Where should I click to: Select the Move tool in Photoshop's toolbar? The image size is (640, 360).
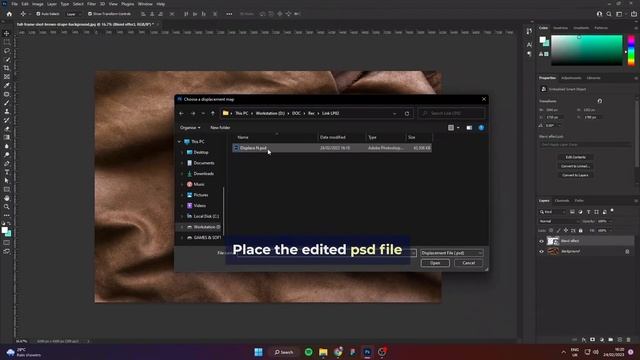click(x=7, y=33)
